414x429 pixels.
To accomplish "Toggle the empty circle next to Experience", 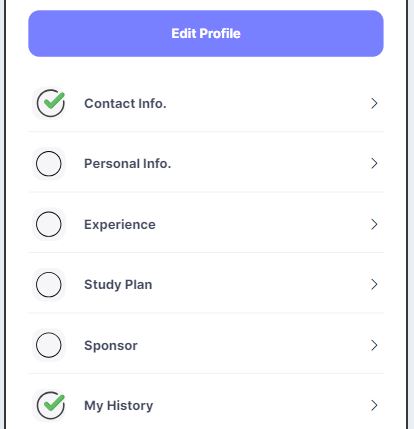I will point(49,224).
